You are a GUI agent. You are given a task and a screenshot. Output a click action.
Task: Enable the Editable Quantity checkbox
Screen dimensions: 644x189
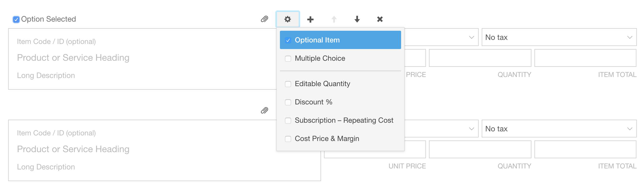coord(288,84)
